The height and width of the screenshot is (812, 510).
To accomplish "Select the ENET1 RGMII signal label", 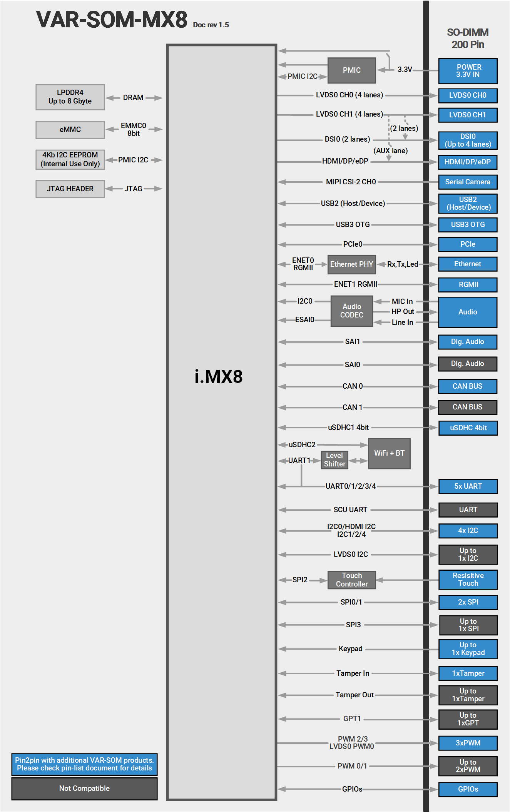I will (355, 284).
